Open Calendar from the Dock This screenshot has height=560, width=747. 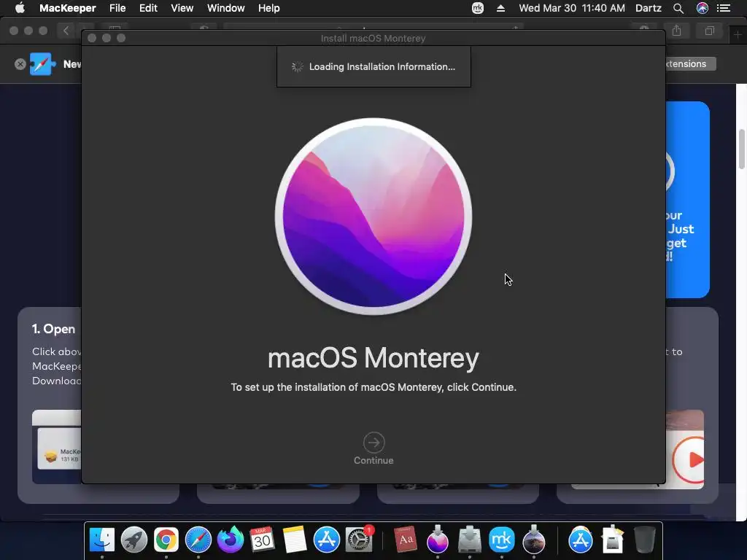262,540
